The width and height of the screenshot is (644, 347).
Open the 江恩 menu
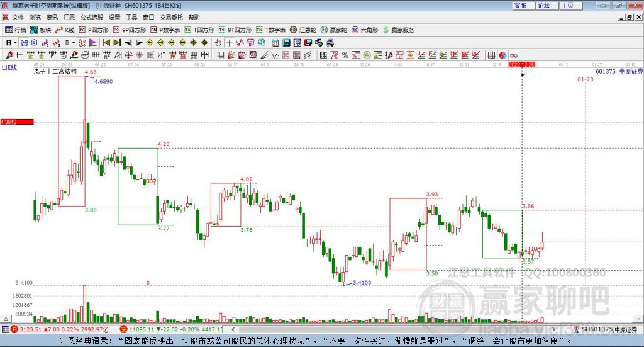pyautogui.click(x=69, y=17)
